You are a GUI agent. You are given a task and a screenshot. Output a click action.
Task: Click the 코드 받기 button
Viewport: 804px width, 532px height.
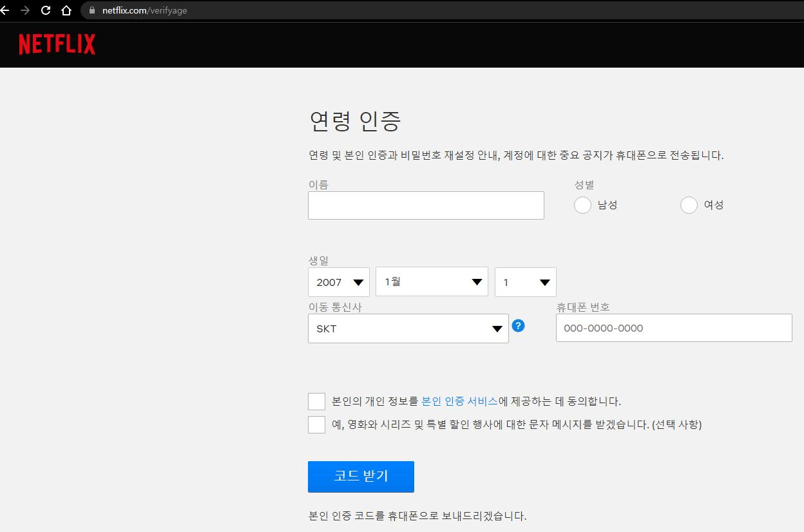coord(361,477)
